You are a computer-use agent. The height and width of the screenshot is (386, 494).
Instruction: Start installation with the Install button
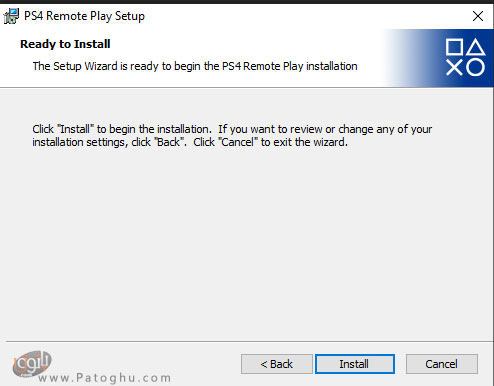355,364
